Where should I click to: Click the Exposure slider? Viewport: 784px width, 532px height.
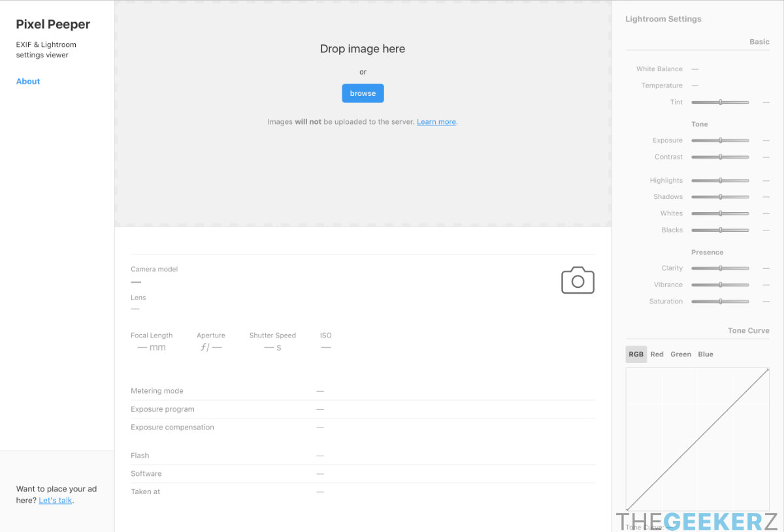720,140
